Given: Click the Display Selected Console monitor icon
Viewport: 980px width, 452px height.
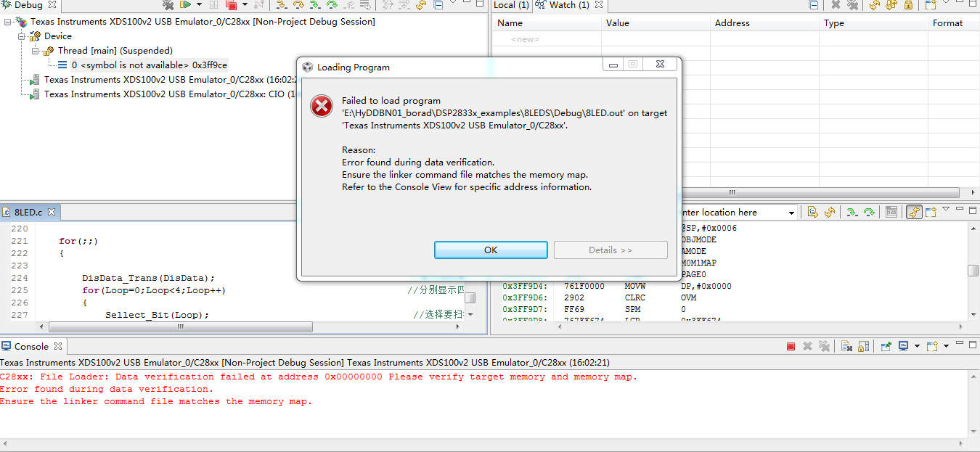Looking at the screenshot, I should coord(904,345).
